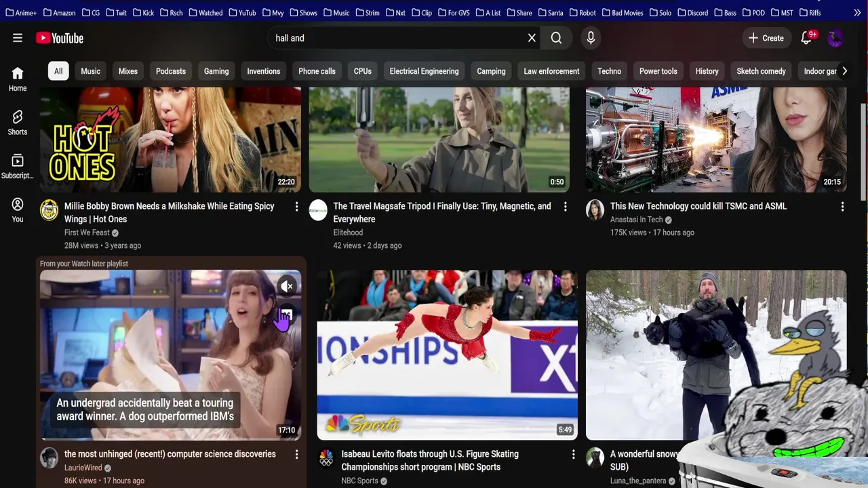Select the Music filter chip
Image resolution: width=868 pixels, height=488 pixels.
point(90,71)
